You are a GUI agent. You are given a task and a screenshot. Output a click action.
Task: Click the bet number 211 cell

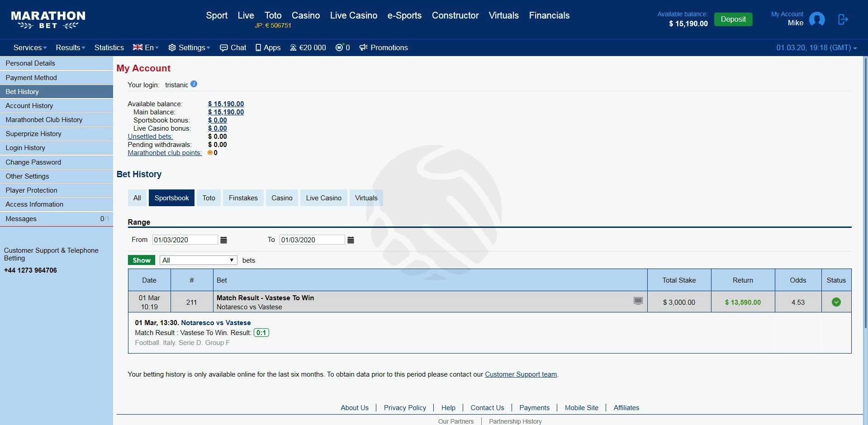pyautogui.click(x=192, y=302)
